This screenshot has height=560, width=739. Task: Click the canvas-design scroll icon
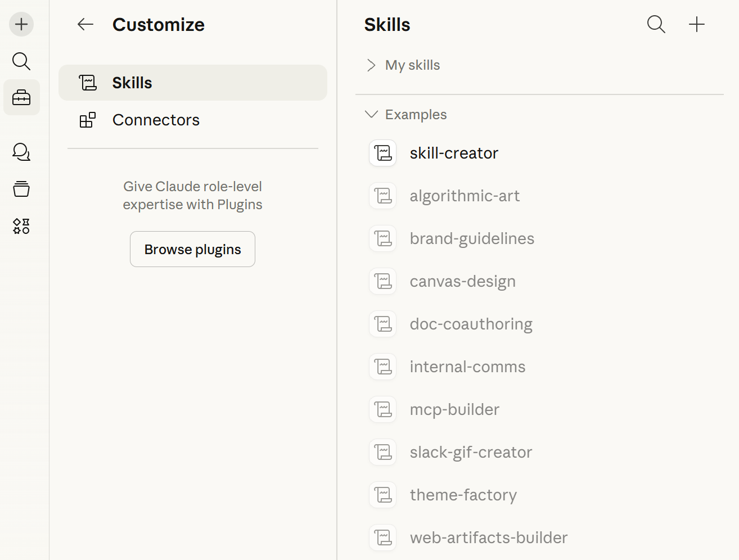pyautogui.click(x=383, y=281)
